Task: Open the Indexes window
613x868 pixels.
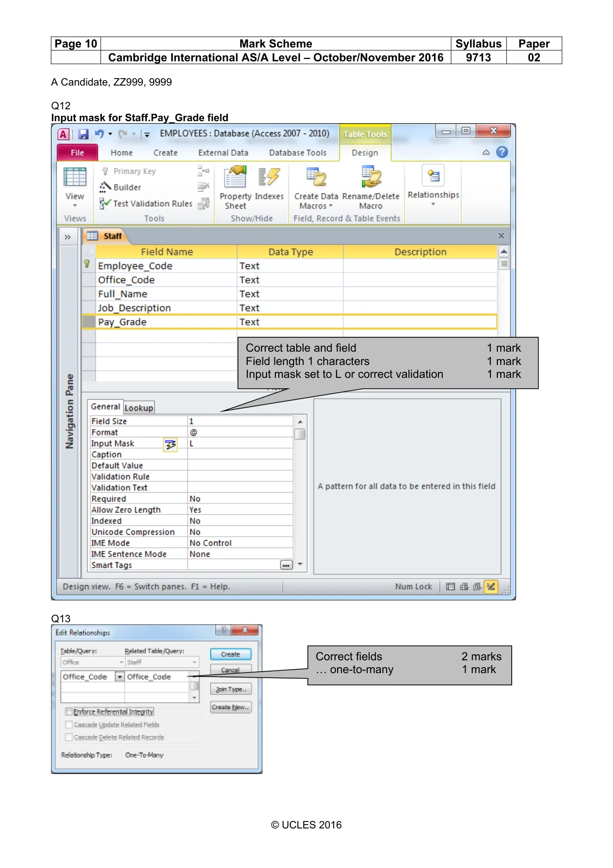Action: click(x=269, y=183)
